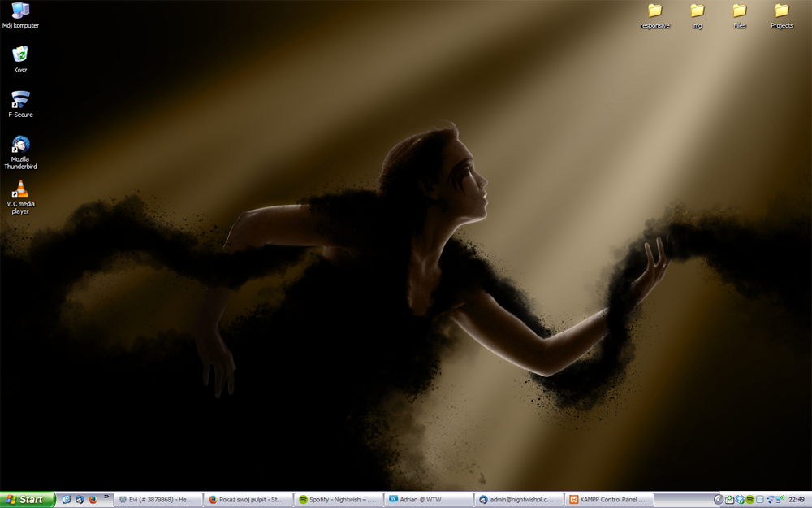
Task: Select the F-Secure shortcut icon
Action: 20,104
